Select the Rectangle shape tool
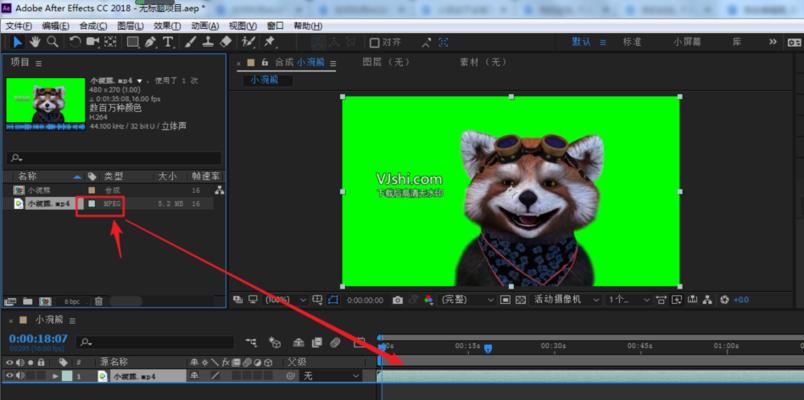 click(133, 42)
